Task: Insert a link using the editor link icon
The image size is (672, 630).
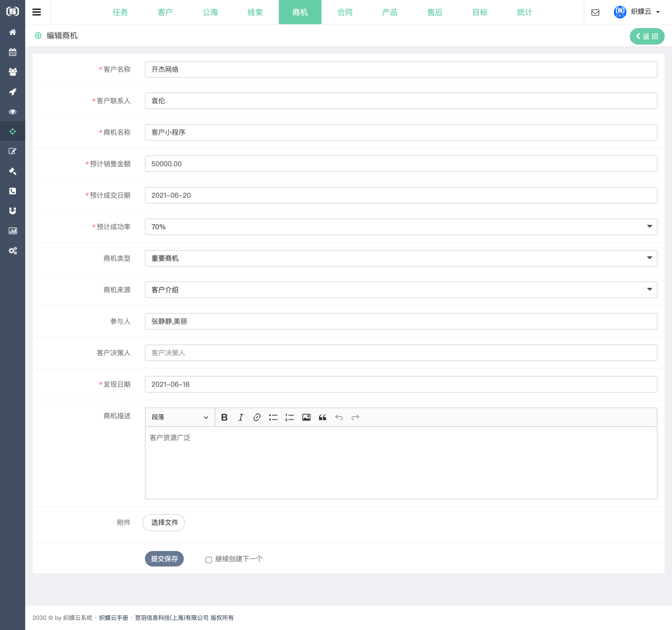Action: coord(257,417)
